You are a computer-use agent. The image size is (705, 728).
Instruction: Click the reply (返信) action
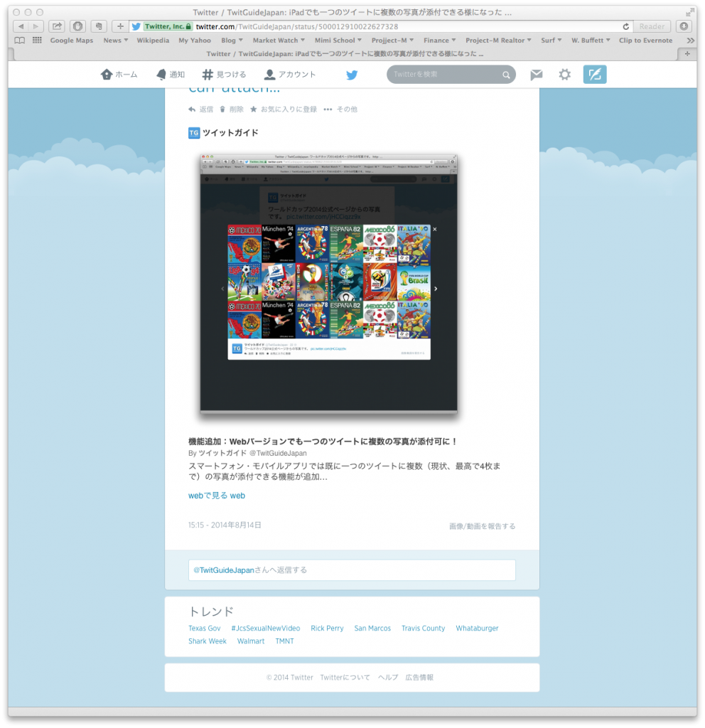click(200, 109)
